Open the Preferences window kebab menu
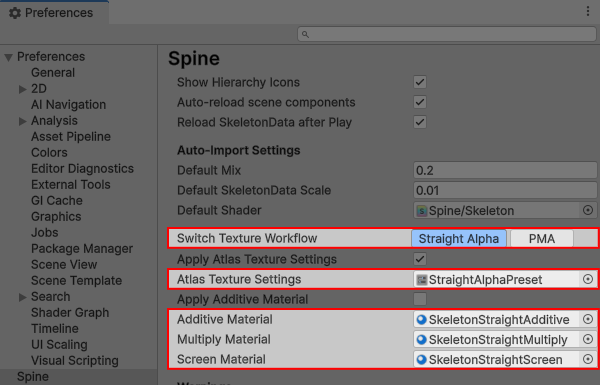The image size is (600, 385). coord(588,11)
